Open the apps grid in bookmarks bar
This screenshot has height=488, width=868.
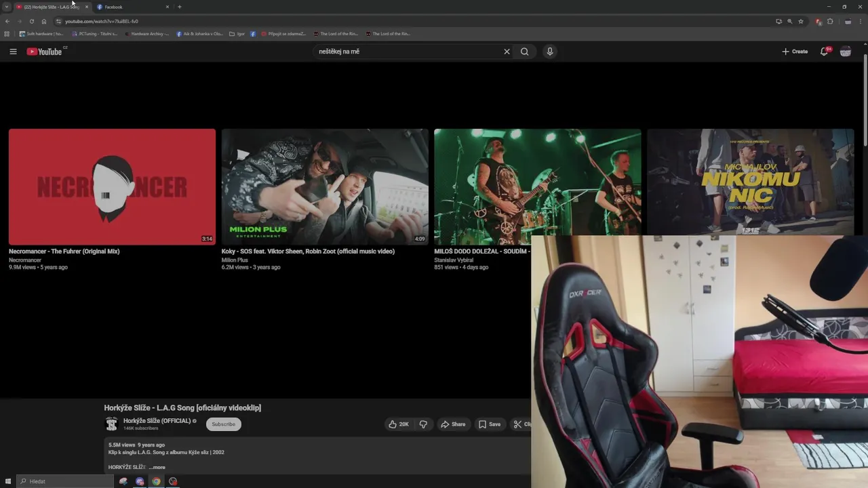pyautogui.click(x=7, y=33)
